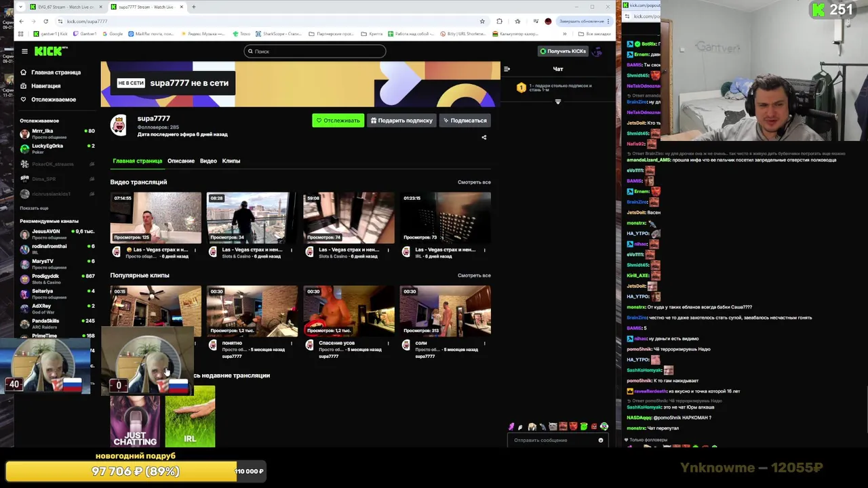Switch to the Клипы tab
This screenshot has height=488, width=868.
coord(231,161)
